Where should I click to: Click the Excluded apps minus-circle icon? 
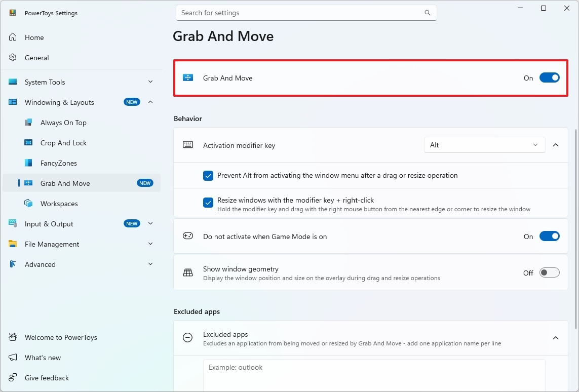(x=187, y=337)
